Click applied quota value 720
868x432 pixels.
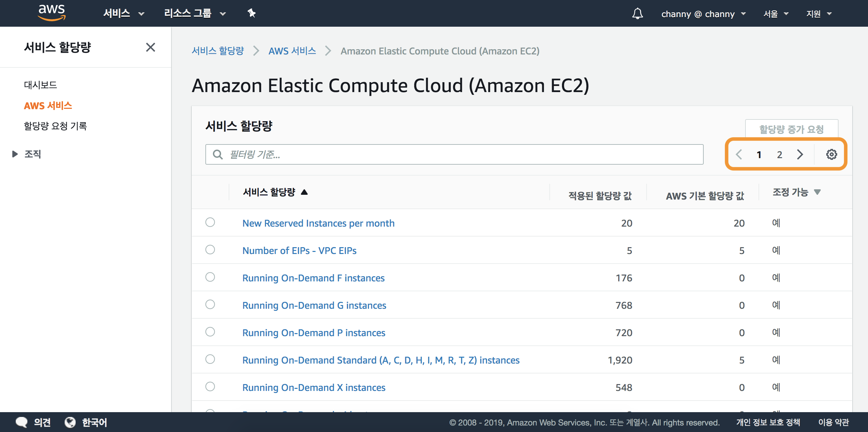(x=624, y=333)
